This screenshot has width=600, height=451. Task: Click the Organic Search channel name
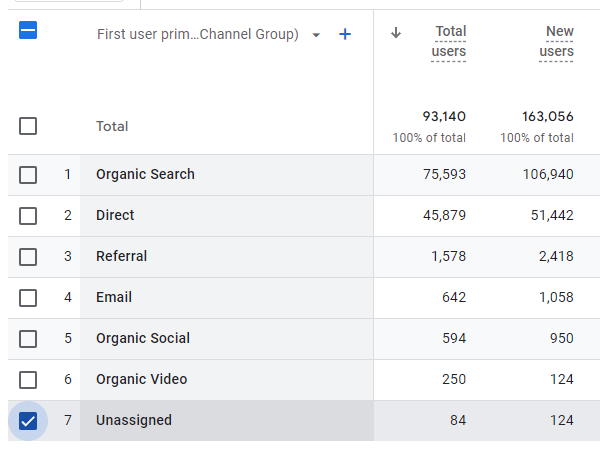(x=145, y=175)
